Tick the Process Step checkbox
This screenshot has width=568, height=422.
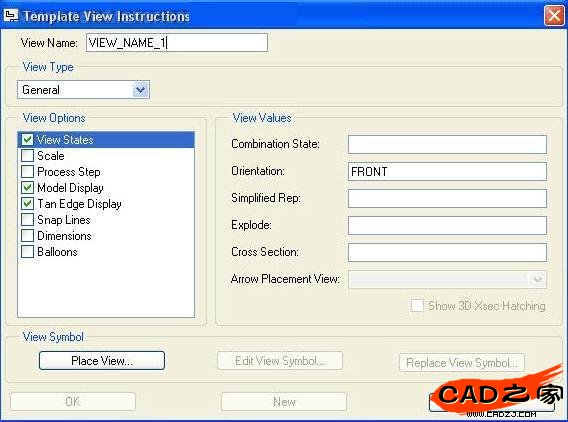[x=28, y=172]
